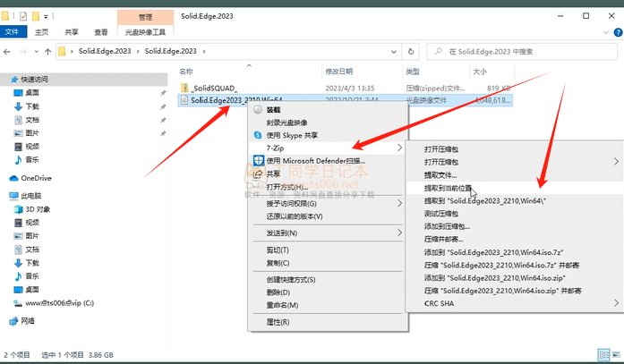The width and height of the screenshot is (624, 364).
Task: Click the disc icon beside 装载
Action: (x=259, y=109)
